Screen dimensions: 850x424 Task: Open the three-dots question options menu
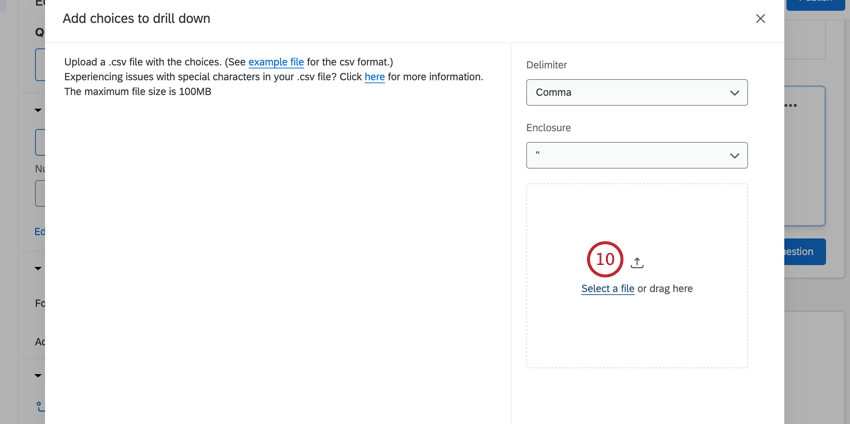coord(791,106)
